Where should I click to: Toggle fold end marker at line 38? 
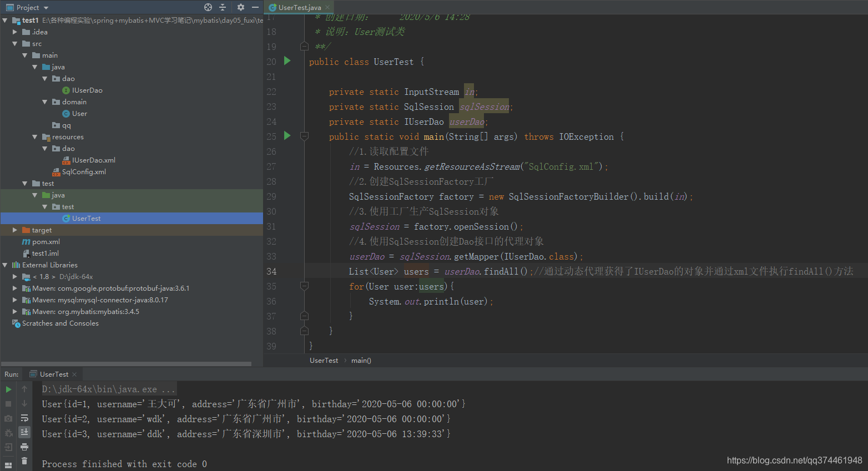pos(304,331)
